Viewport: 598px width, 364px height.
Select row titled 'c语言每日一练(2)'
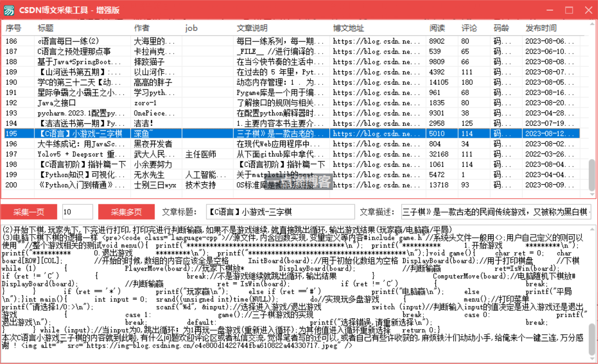68,41
